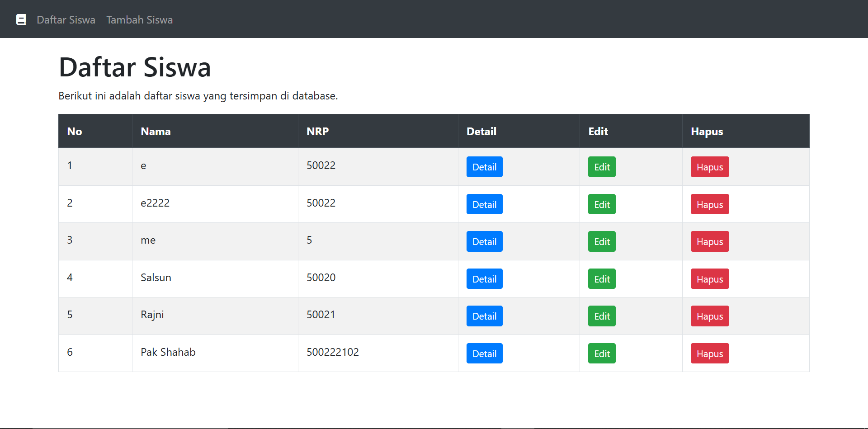Show Detail for student me
This screenshot has height=429, width=868.
484,241
